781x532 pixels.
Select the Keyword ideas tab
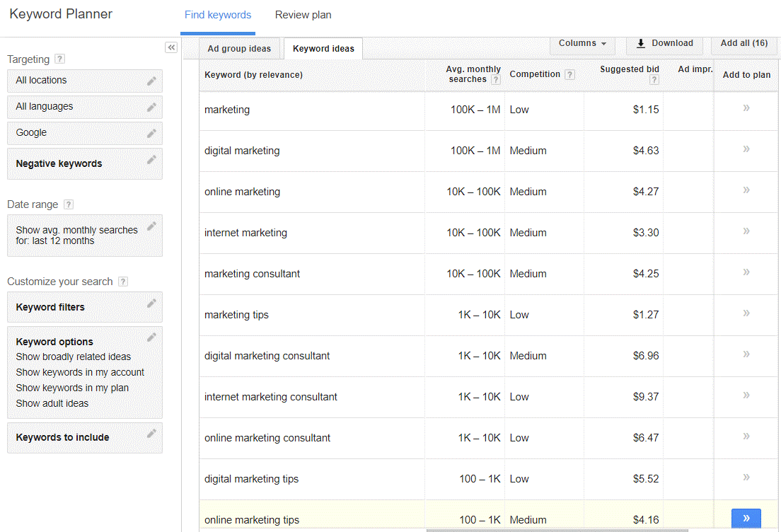pos(323,49)
